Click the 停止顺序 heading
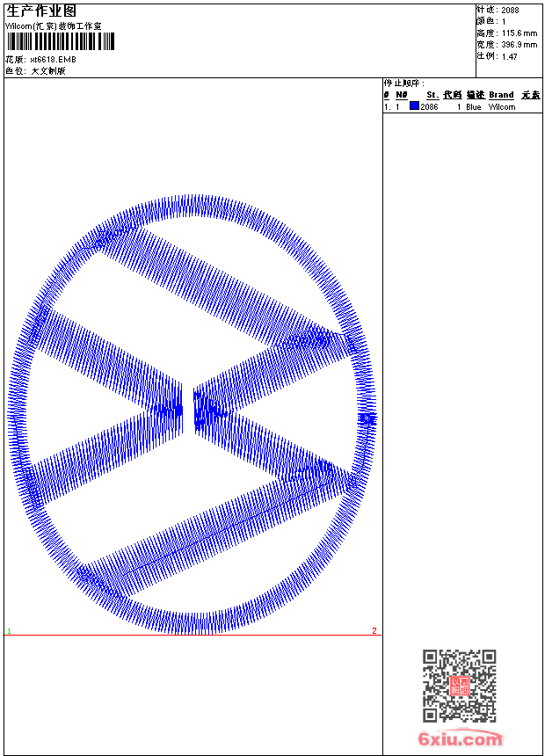The width and height of the screenshot is (545, 756). tap(404, 84)
